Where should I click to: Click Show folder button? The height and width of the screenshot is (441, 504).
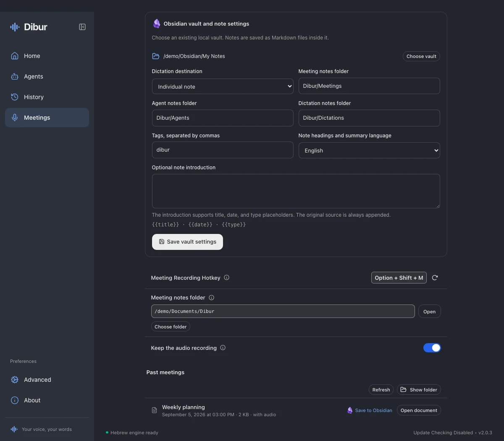click(419, 390)
